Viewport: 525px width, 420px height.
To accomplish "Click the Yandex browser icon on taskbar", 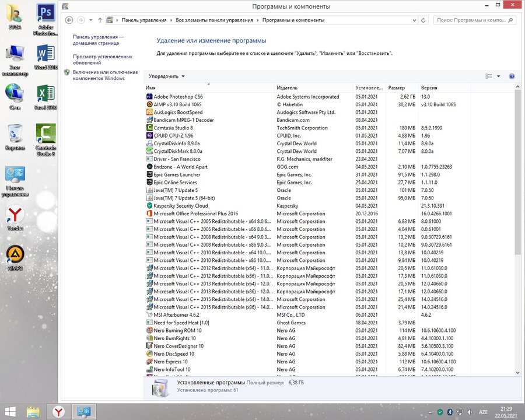I will 59,412.
